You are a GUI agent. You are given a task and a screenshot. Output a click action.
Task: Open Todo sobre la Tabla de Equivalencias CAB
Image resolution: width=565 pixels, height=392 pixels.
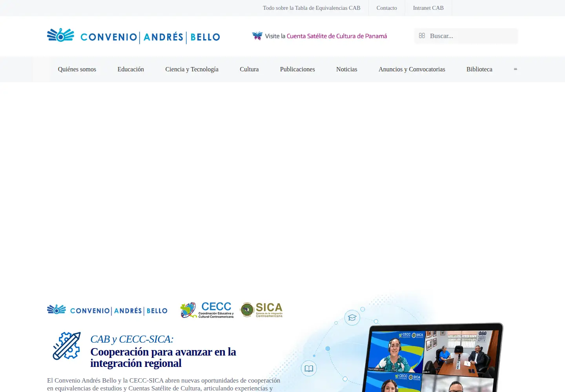click(312, 8)
